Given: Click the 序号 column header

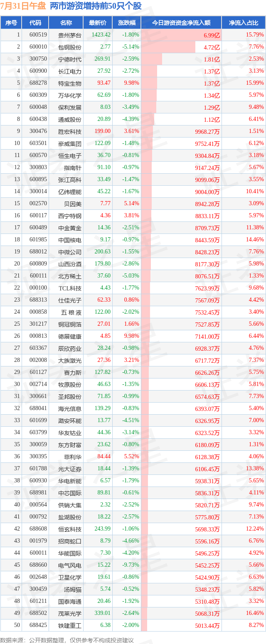Looking at the screenshot, I should point(11,23).
